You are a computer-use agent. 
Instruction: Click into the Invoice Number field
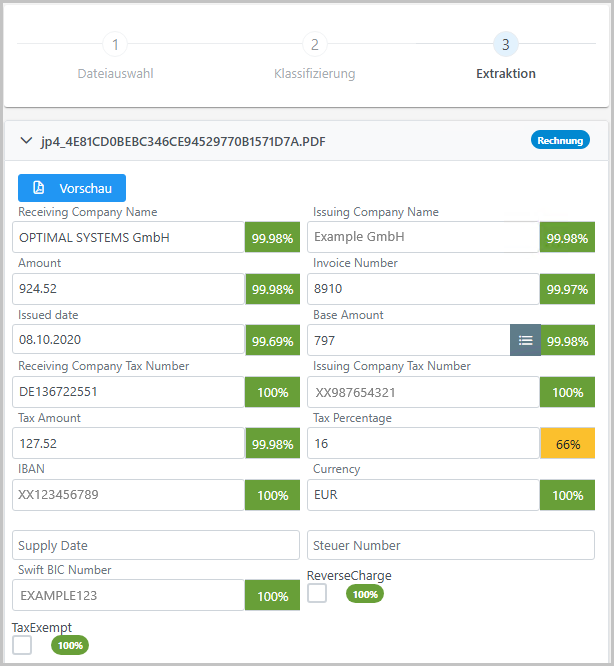tap(422, 289)
